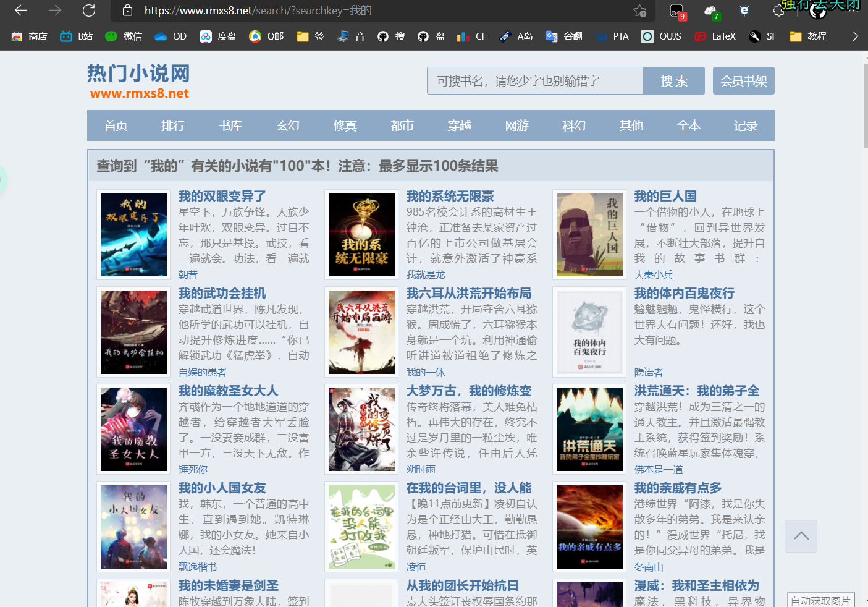Open the 会员书架 bookshelf button
Image resolution: width=868 pixels, height=607 pixels.
(x=743, y=80)
